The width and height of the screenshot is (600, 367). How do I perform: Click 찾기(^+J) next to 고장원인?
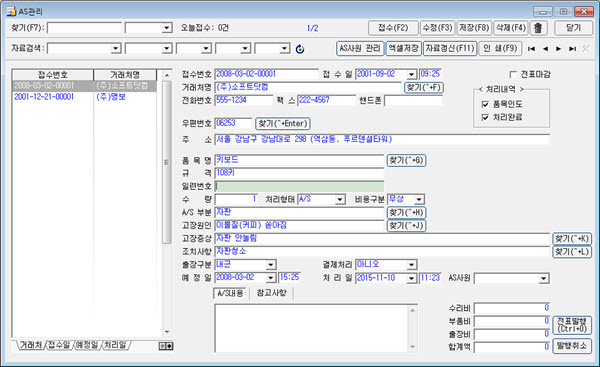(406, 226)
